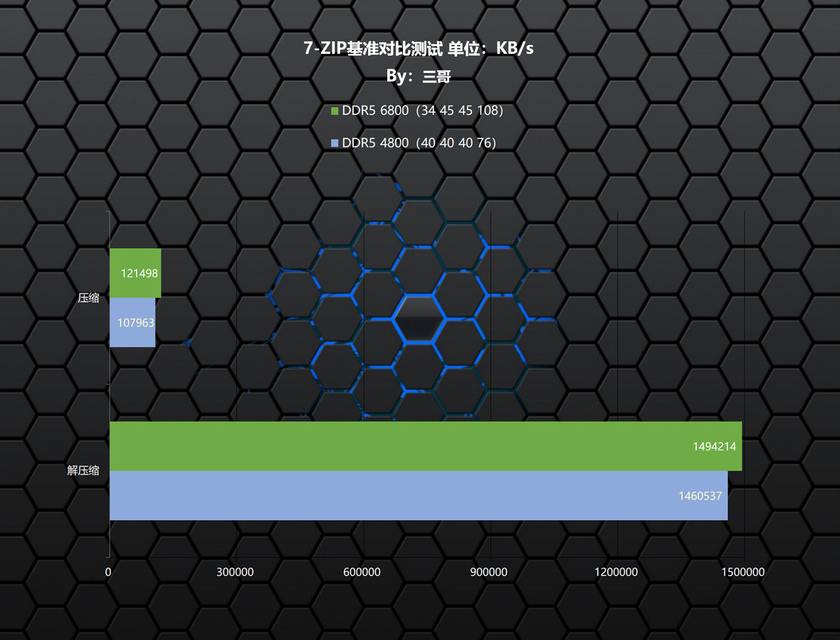Image resolution: width=840 pixels, height=640 pixels.
Task: Click the chart title 7-ZIP基准对比测试
Action: (373, 48)
